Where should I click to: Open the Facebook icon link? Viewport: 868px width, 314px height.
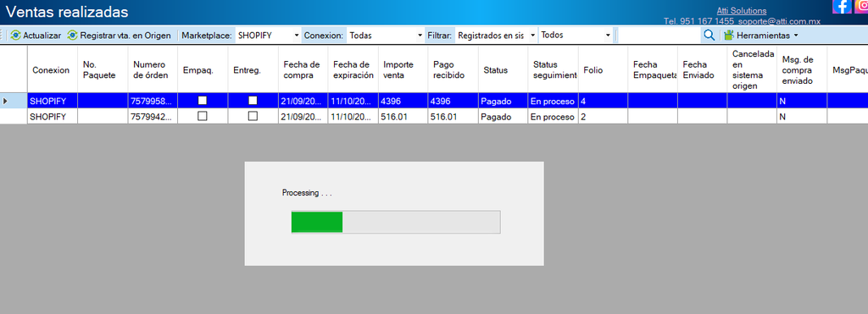tap(842, 7)
